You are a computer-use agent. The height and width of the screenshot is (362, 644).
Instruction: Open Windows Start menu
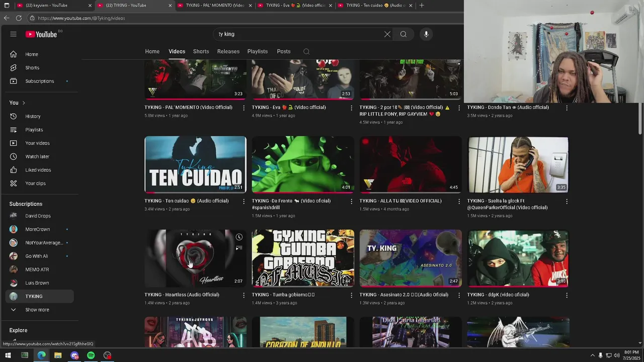8,355
